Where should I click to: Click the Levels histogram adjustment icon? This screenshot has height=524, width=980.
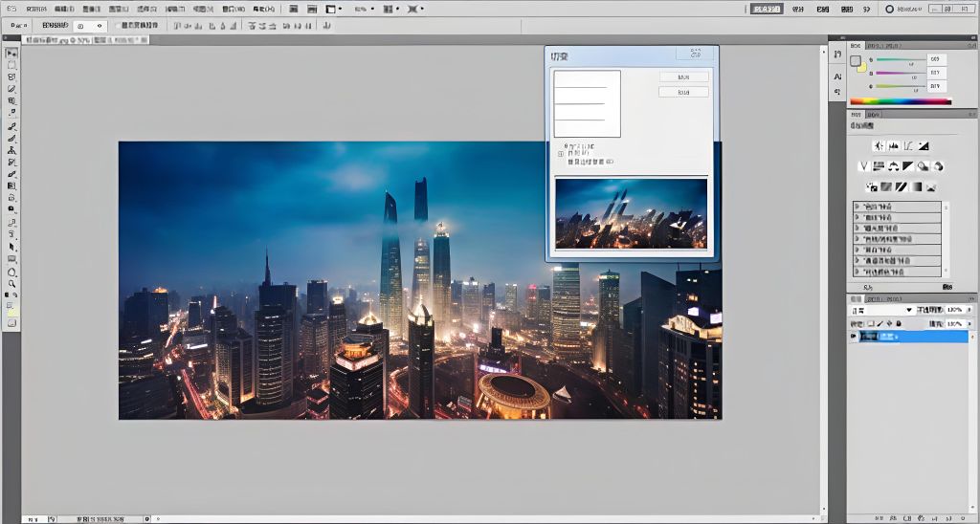coord(893,146)
